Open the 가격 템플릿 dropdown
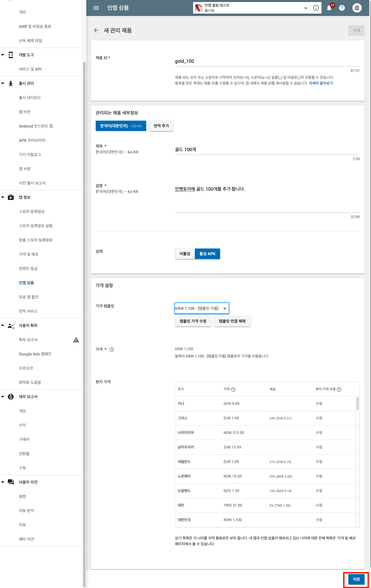371x588 pixels. click(x=201, y=308)
